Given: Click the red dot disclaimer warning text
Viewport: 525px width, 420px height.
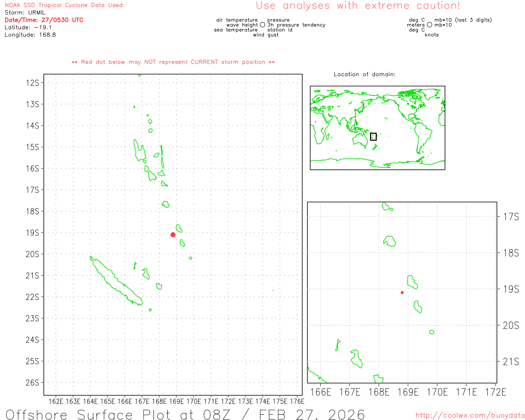Looking at the screenshot, I should click(173, 62).
